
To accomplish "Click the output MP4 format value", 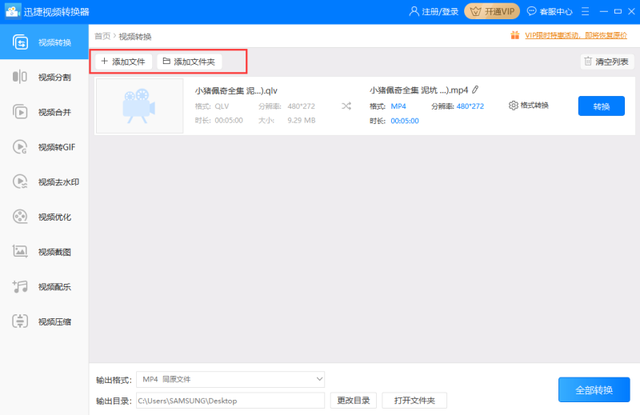I will (x=398, y=106).
